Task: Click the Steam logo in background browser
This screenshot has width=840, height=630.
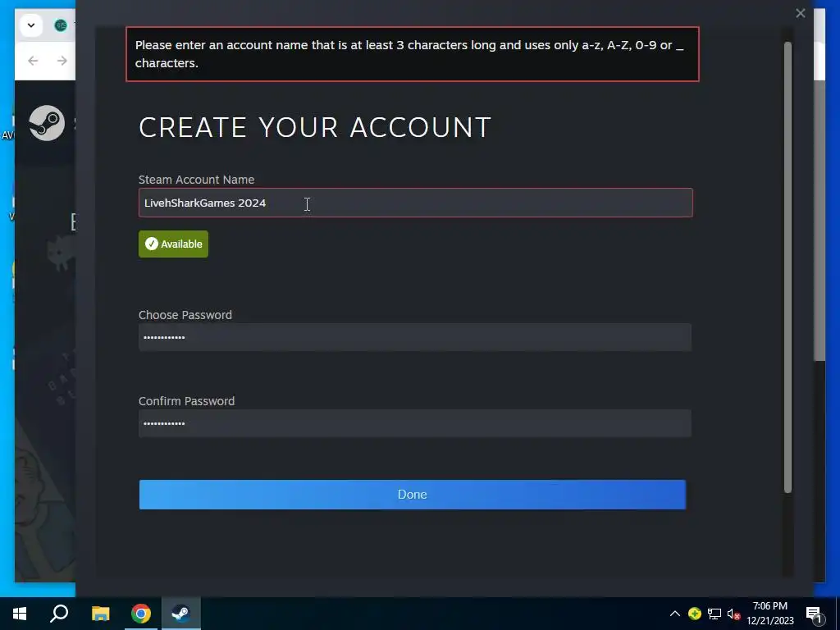Action: (x=47, y=123)
